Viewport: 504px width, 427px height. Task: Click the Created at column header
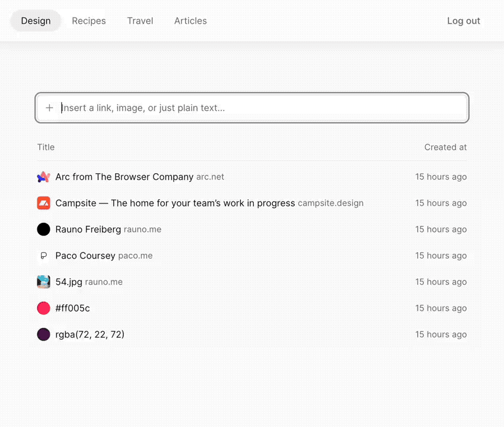(445, 147)
